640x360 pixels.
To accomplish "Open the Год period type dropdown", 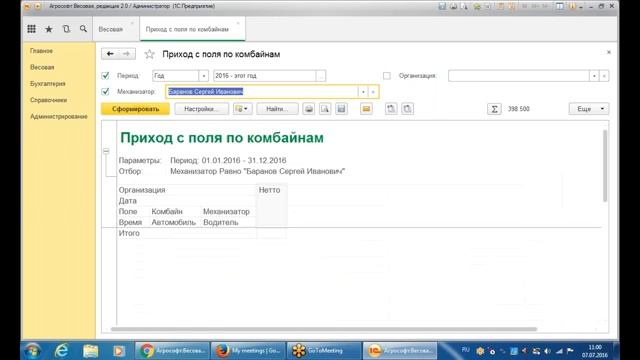I will [x=204, y=76].
